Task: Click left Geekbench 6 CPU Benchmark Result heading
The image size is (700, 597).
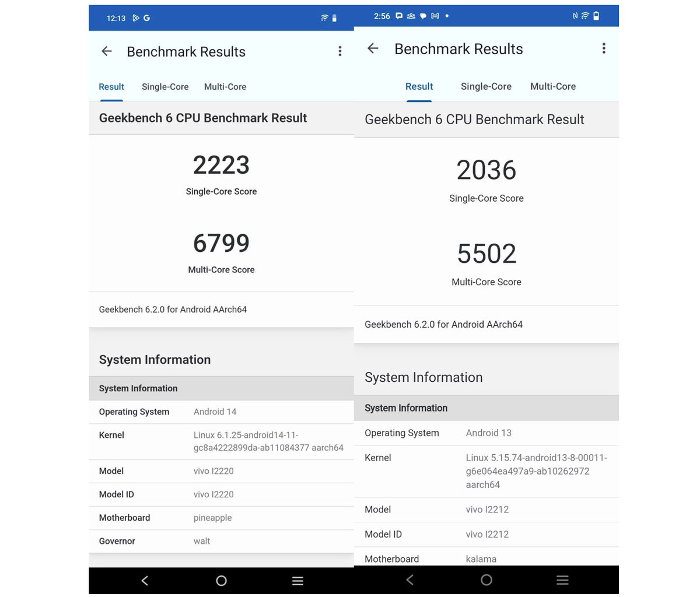Action: (203, 118)
